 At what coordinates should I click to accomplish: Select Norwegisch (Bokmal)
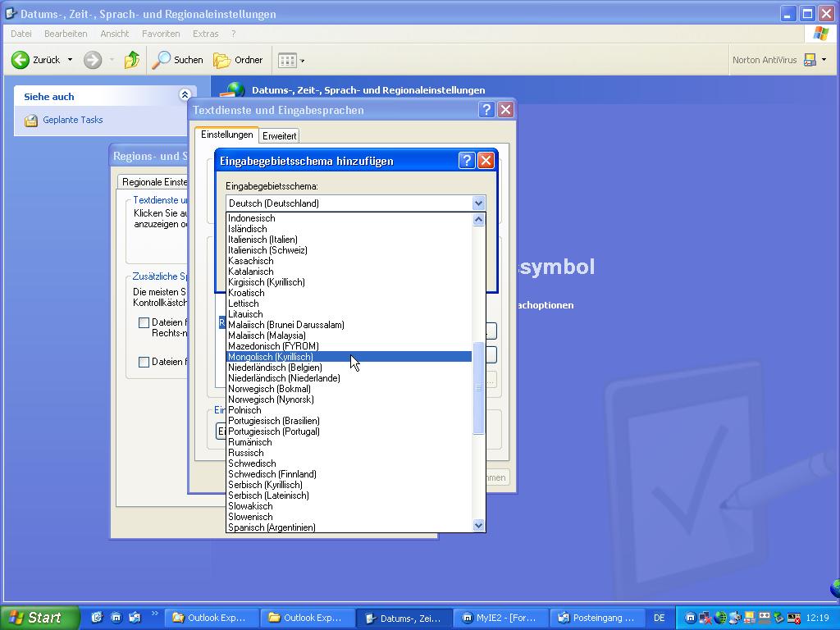(x=349, y=389)
